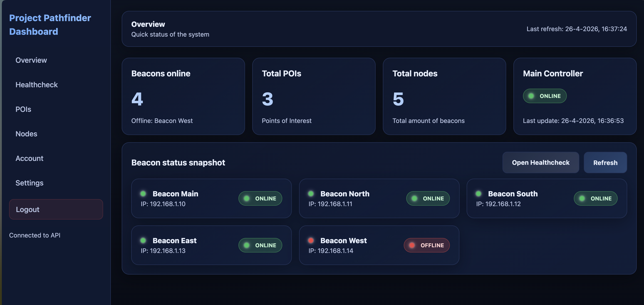Select the Beacons online summary card
Screen dimensions: 644x305
[183, 96]
